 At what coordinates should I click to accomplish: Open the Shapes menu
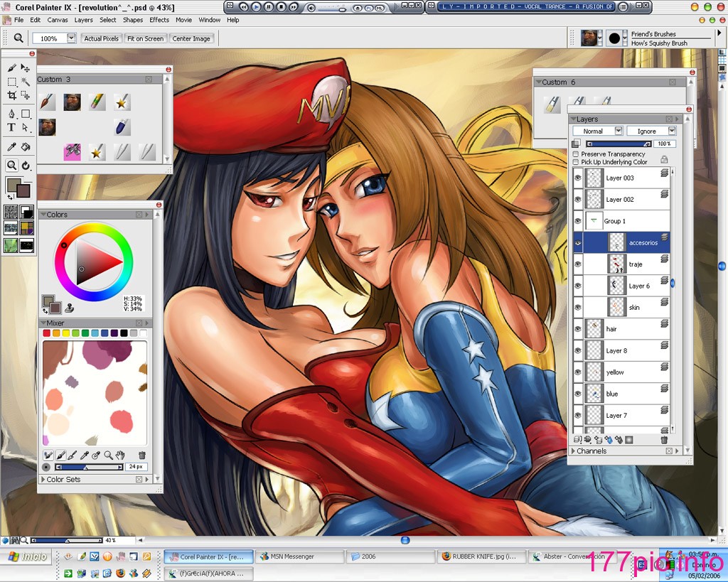point(133,20)
